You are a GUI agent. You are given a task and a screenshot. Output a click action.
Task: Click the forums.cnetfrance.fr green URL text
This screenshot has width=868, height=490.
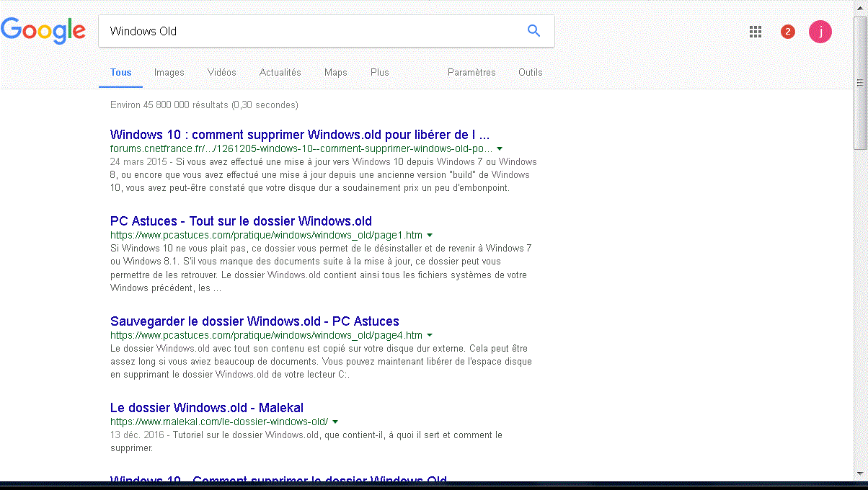(x=301, y=148)
